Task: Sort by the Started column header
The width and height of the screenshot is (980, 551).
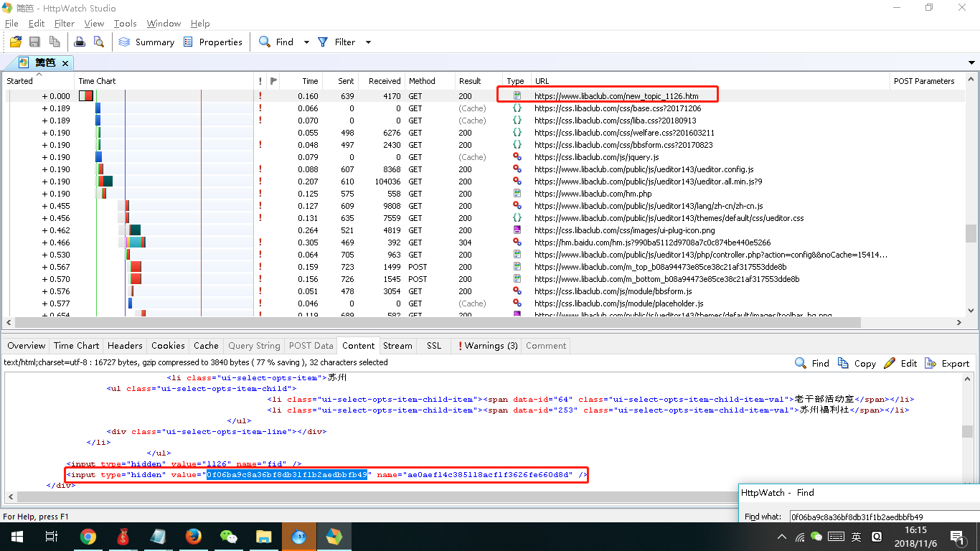Action: point(20,81)
